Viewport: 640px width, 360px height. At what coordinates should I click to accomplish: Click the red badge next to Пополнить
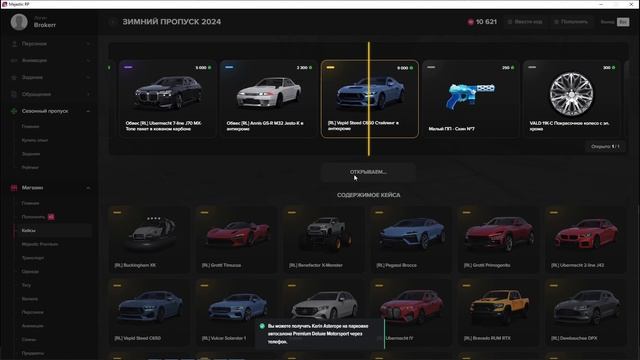point(51,217)
